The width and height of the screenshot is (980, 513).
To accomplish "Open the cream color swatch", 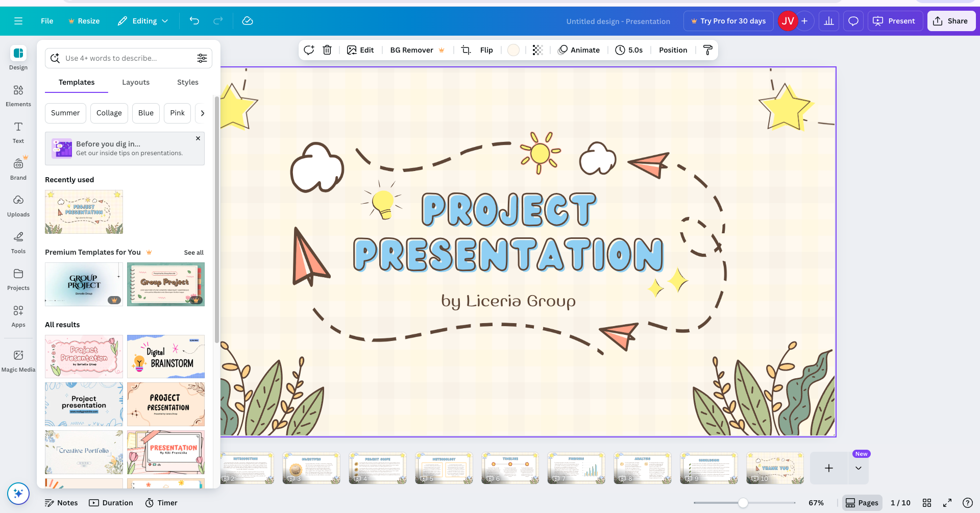I will (513, 50).
